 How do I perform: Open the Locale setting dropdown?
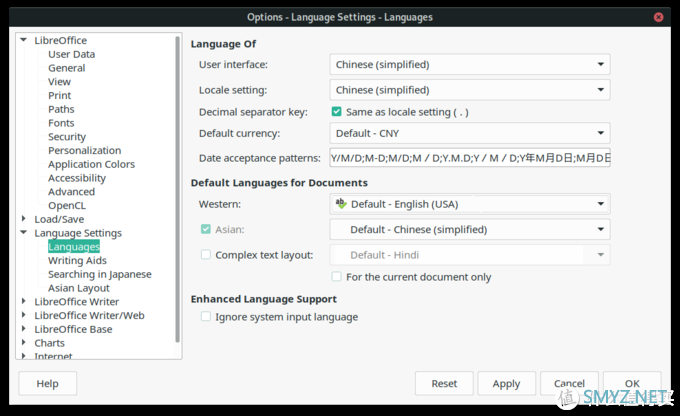tap(470, 90)
